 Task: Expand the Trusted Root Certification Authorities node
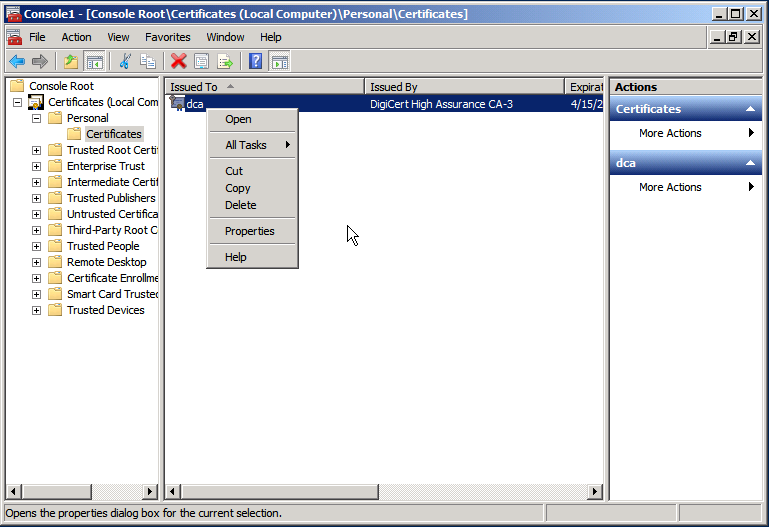pos(37,150)
